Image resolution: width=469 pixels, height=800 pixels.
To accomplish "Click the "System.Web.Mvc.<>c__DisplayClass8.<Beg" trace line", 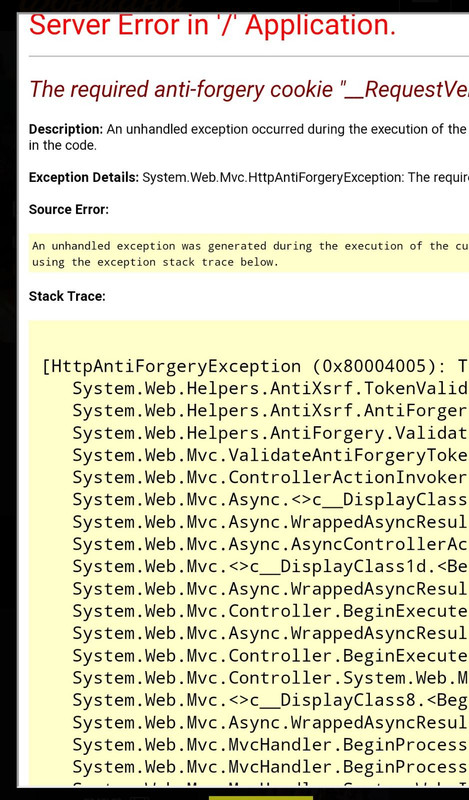I will coord(270,700).
